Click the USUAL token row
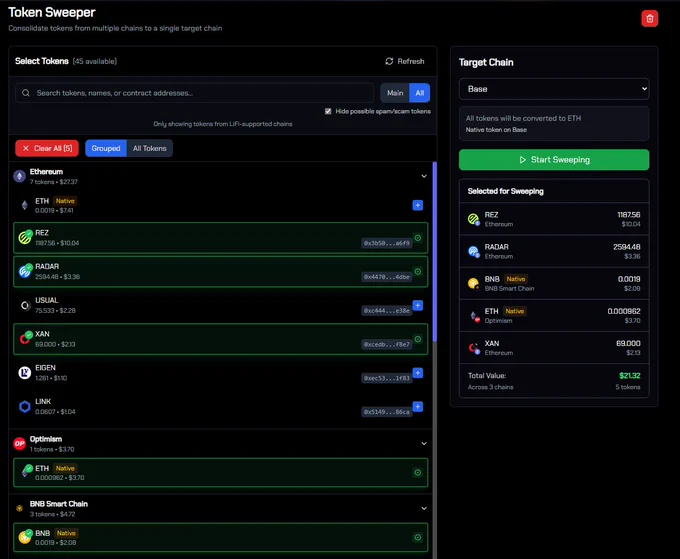 pyautogui.click(x=220, y=305)
